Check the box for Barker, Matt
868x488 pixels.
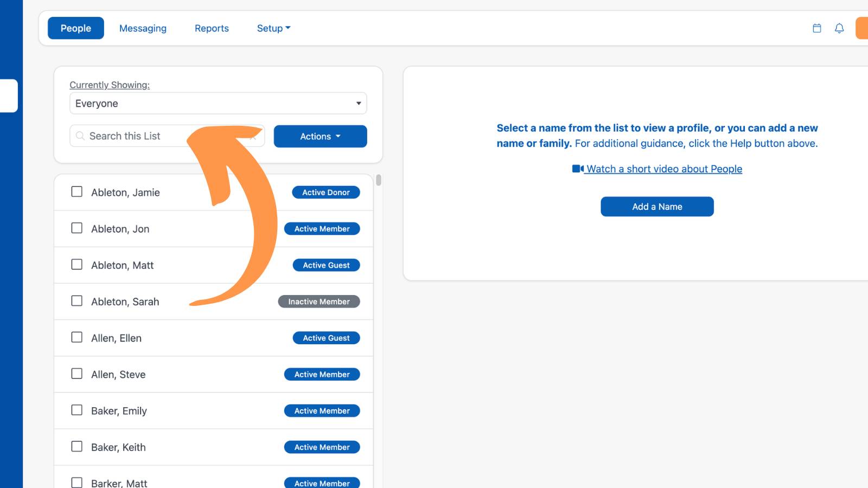click(x=77, y=483)
